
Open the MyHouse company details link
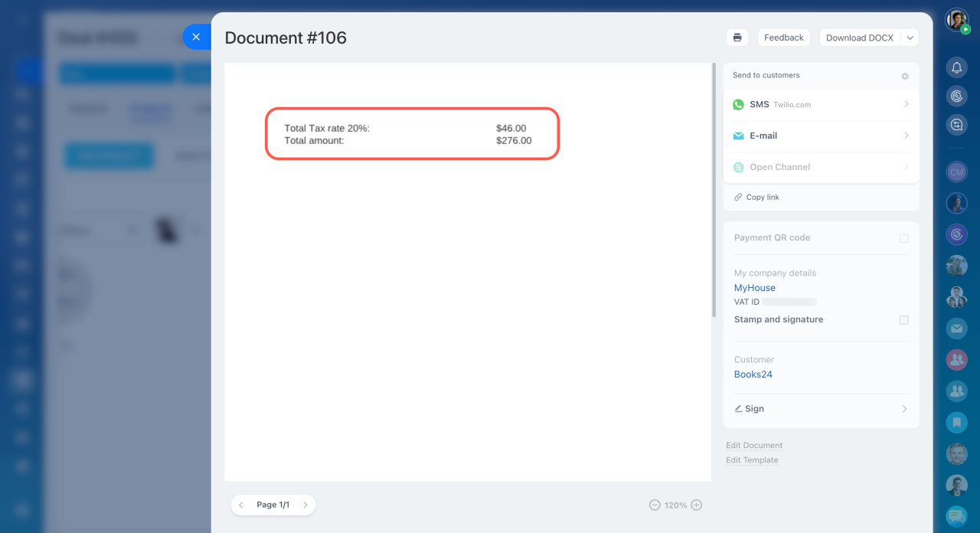(x=755, y=288)
